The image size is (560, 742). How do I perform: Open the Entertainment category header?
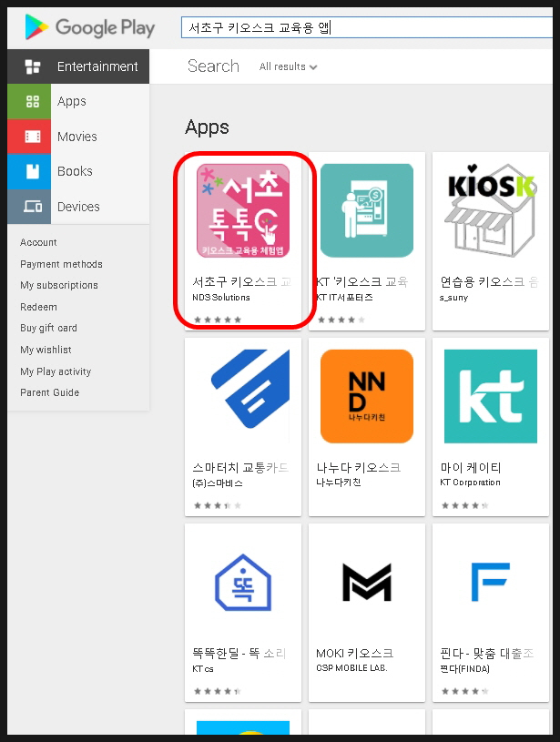tap(78, 66)
